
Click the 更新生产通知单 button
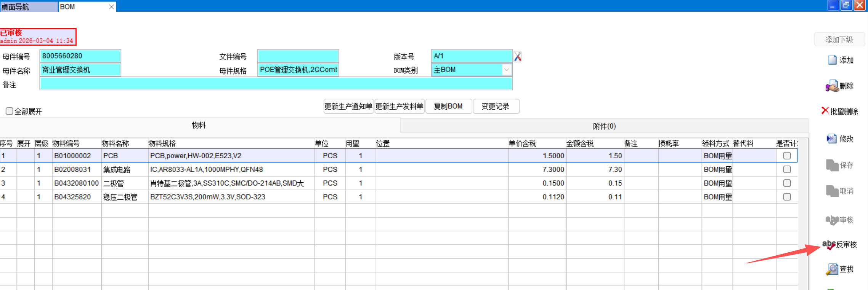[348, 107]
